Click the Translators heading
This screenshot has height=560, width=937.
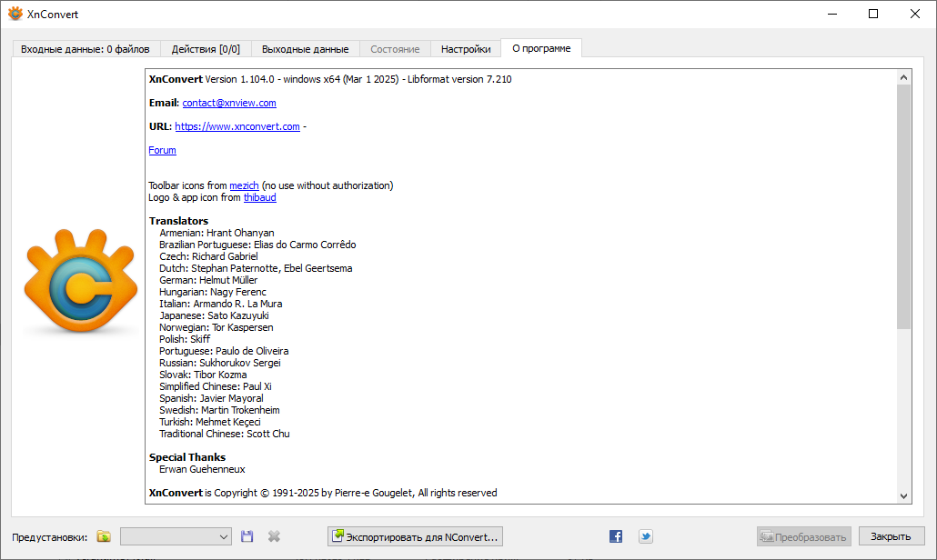tap(178, 221)
